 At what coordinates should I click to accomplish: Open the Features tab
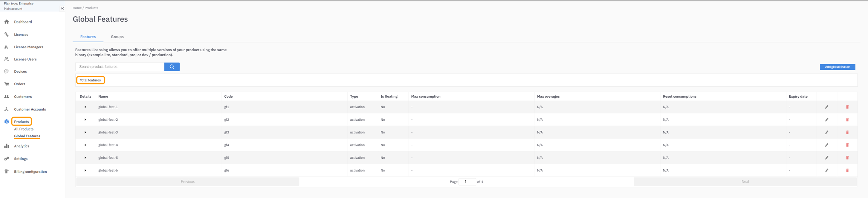tap(88, 37)
